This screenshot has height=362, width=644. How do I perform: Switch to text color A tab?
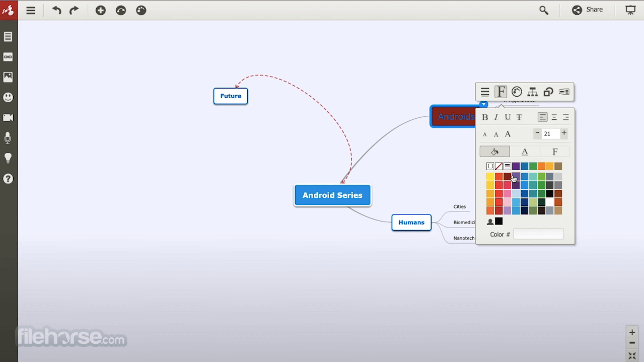click(525, 152)
